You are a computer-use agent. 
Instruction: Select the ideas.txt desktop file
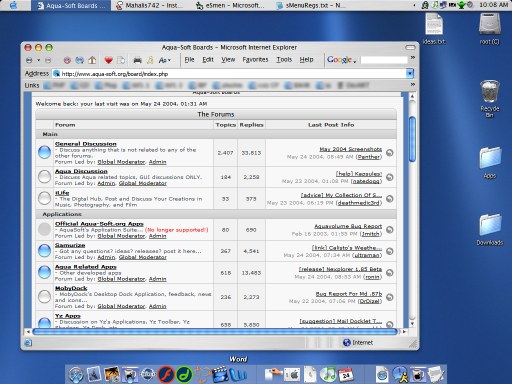click(x=434, y=24)
